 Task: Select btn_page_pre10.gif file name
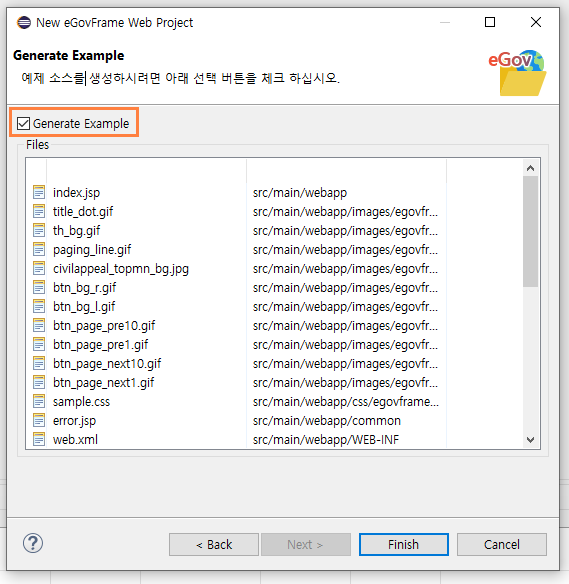[x=104, y=326]
